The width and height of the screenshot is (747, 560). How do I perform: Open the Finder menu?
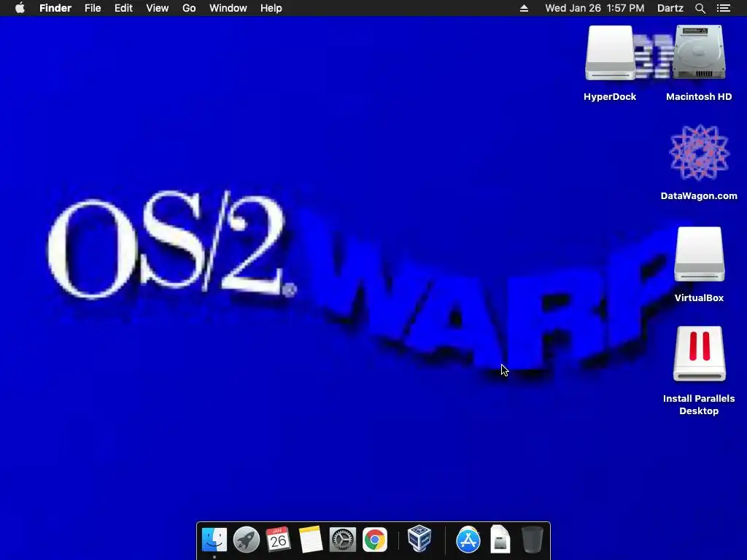55,8
